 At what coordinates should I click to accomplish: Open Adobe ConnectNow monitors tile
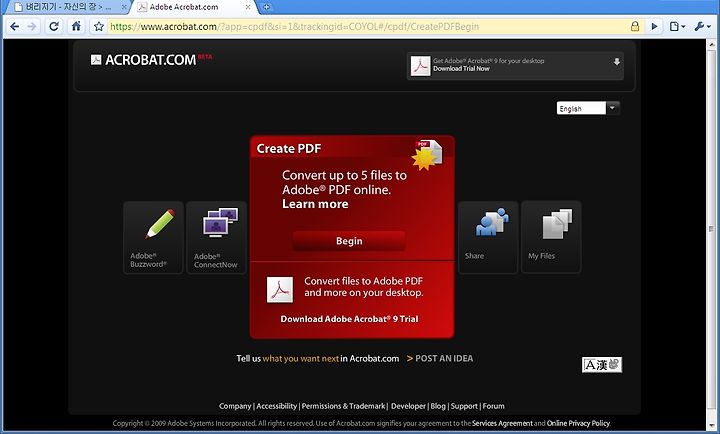[x=216, y=237]
